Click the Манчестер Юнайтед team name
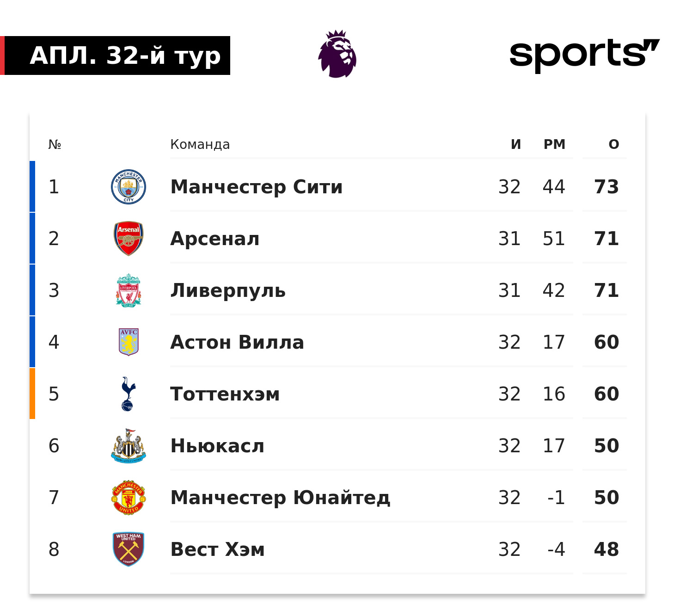 click(280, 498)
